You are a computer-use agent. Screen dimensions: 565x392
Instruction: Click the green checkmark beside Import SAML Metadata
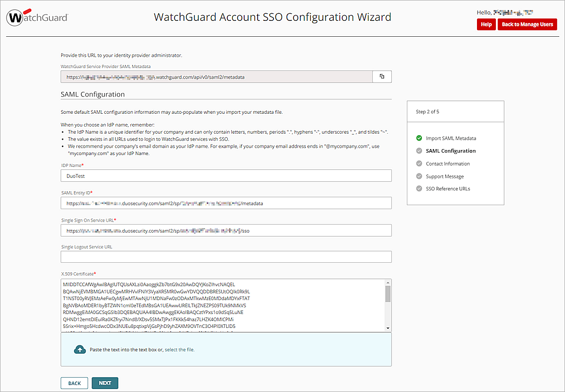(x=419, y=138)
